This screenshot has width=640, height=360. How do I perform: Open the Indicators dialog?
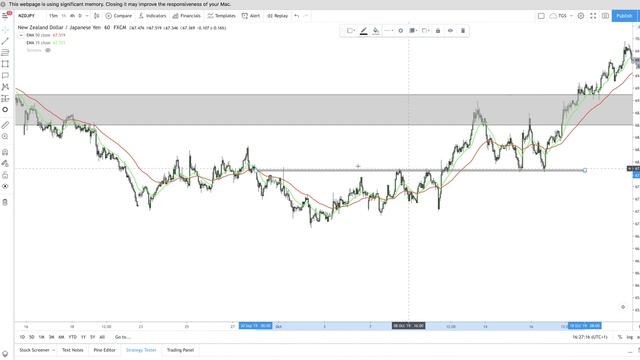click(x=153, y=16)
